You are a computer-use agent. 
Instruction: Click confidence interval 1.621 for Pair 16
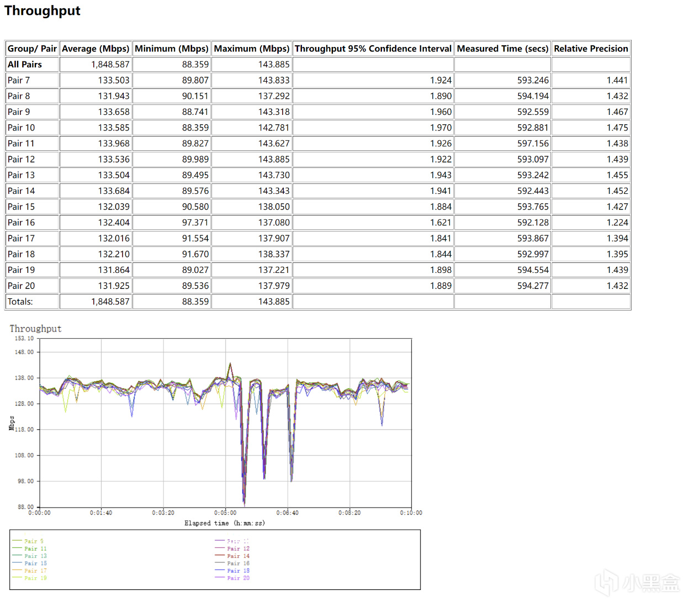[441, 223]
